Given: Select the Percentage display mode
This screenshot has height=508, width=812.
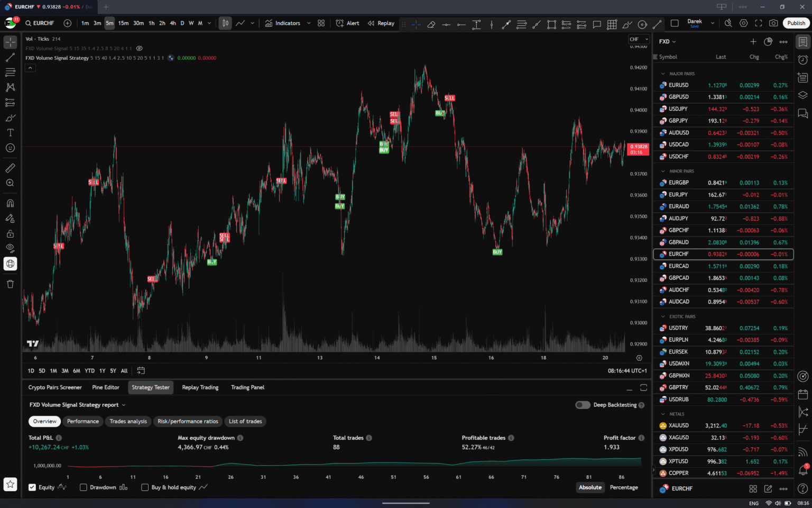Looking at the screenshot, I should 624,487.
